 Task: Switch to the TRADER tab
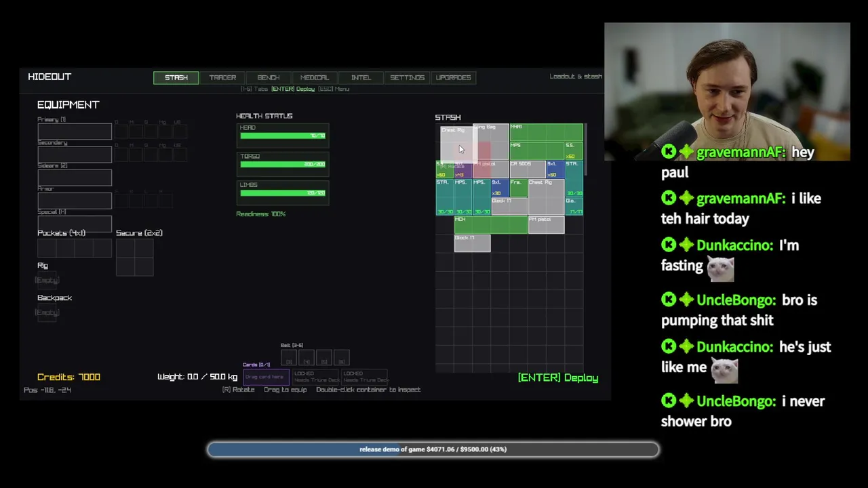tap(222, 77)
